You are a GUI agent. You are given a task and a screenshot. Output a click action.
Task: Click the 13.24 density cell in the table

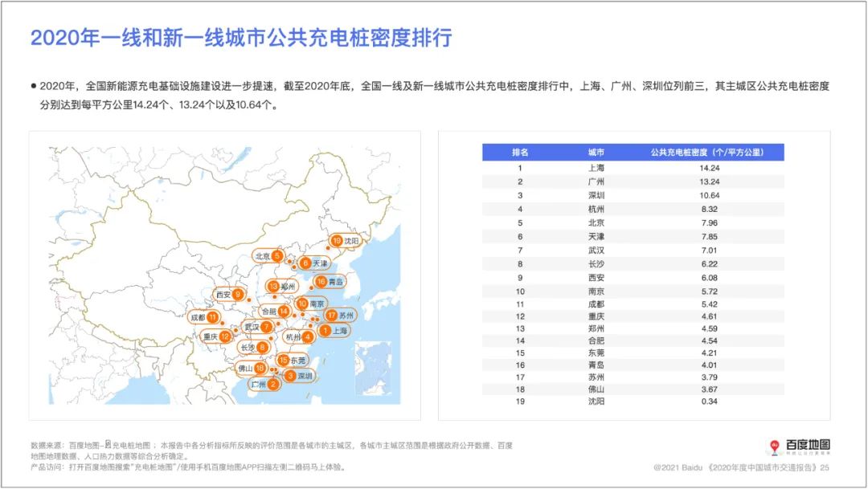click(x=709, y=181)
